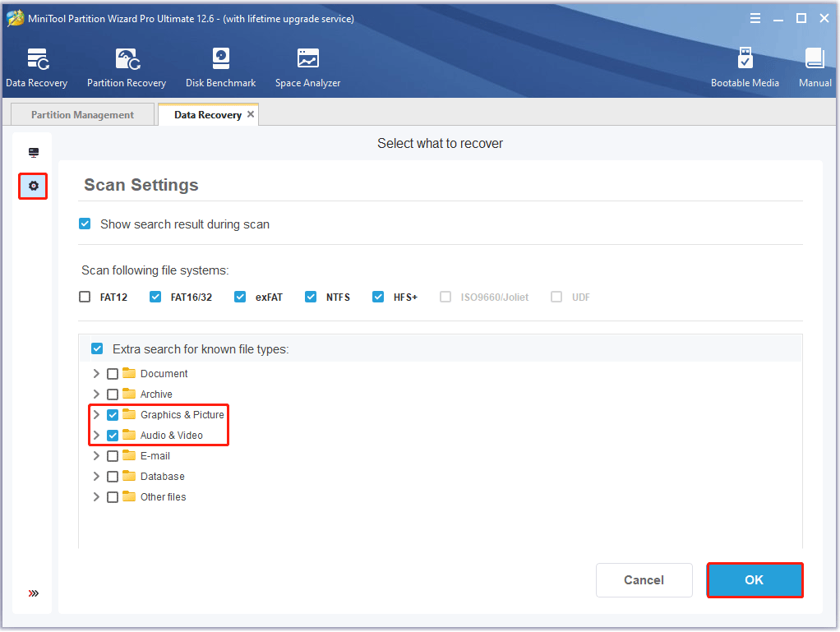Click the device list sidebar icon
This screenshot has width=840, height=632.
[33, 153]
